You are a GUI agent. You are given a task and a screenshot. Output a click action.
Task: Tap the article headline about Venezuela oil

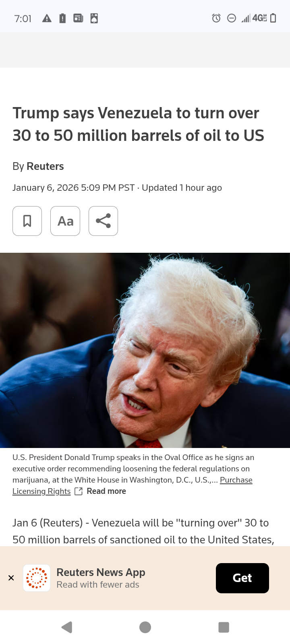pos(138,124)
